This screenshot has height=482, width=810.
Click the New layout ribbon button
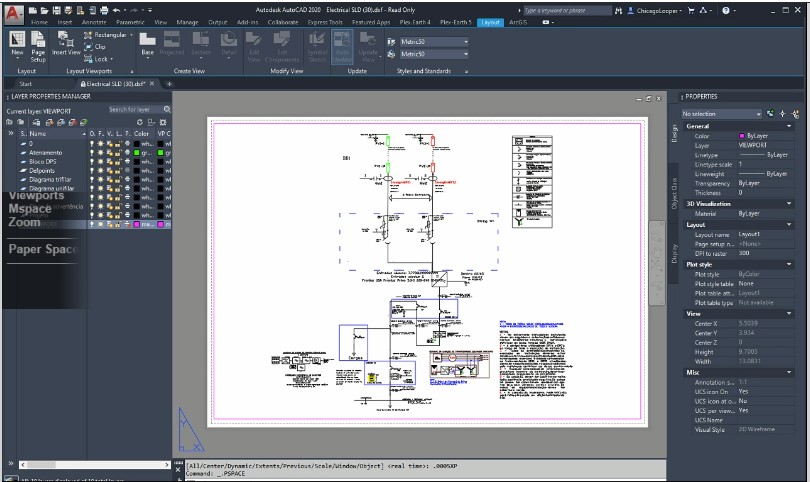click(17, 43)
